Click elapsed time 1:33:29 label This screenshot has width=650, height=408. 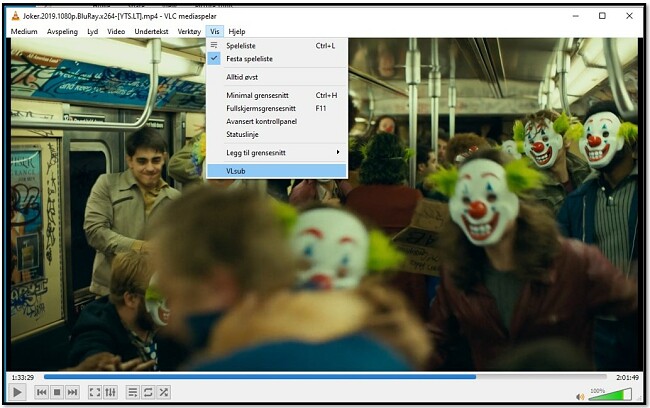point(23,377)
